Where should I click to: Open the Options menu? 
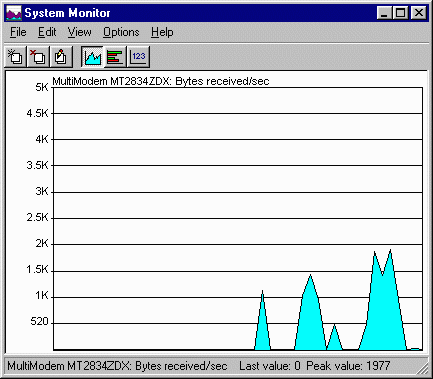(x=121, y=32)
